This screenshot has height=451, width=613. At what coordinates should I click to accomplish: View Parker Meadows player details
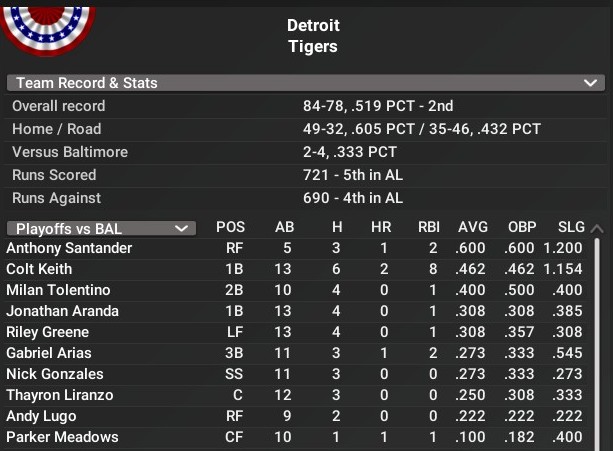tap(62, 437)
